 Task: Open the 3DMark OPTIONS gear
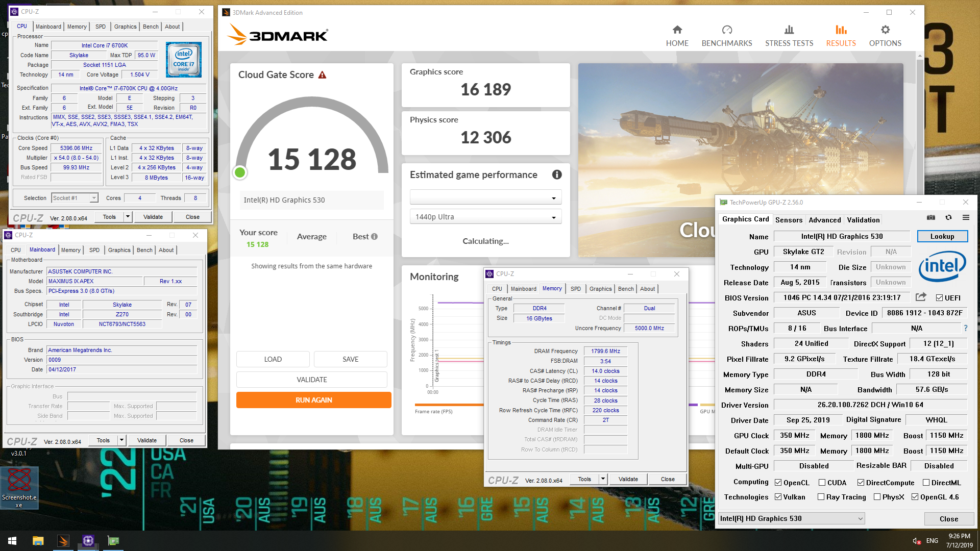[x=885, y=36]
